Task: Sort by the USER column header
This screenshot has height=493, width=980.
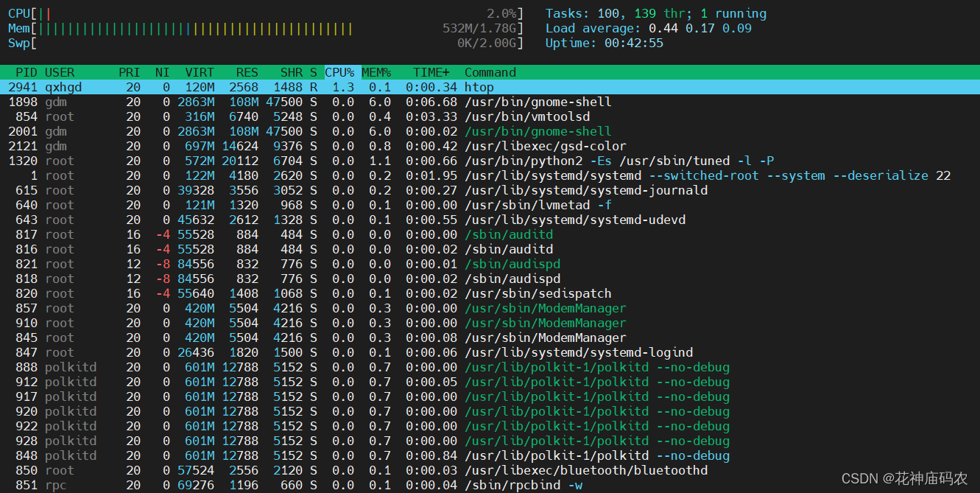Action: click(60, 72)
